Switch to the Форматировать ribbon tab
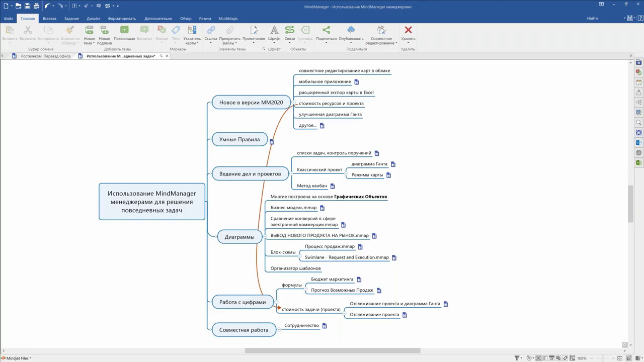The image size is (644, 362). [122, 19]
